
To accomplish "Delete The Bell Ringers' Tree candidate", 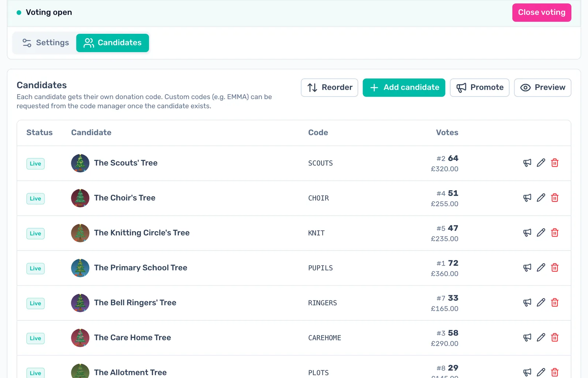I will pyautogui.click(x=555, y=302).
